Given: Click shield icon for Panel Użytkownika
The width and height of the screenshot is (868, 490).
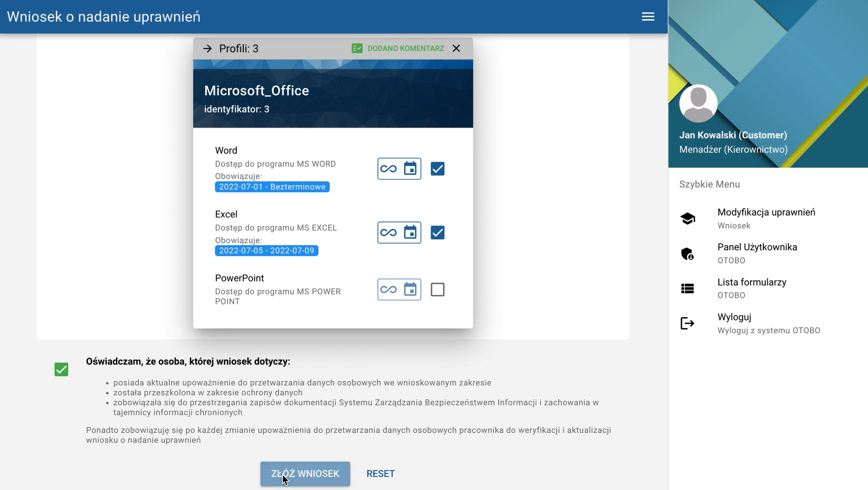Looking at the screenshot, I should (x=687, y=253).
